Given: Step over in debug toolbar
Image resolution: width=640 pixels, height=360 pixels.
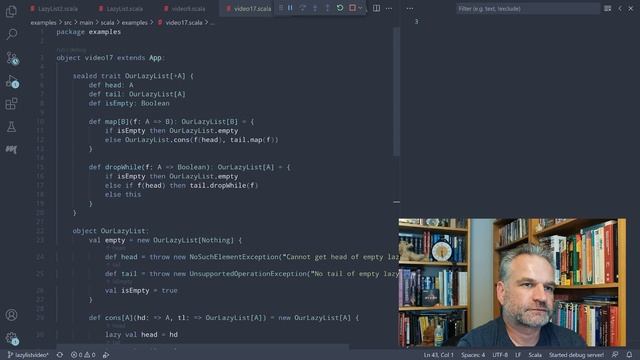Looking at the screenshot, I should [x=302, y=8].
